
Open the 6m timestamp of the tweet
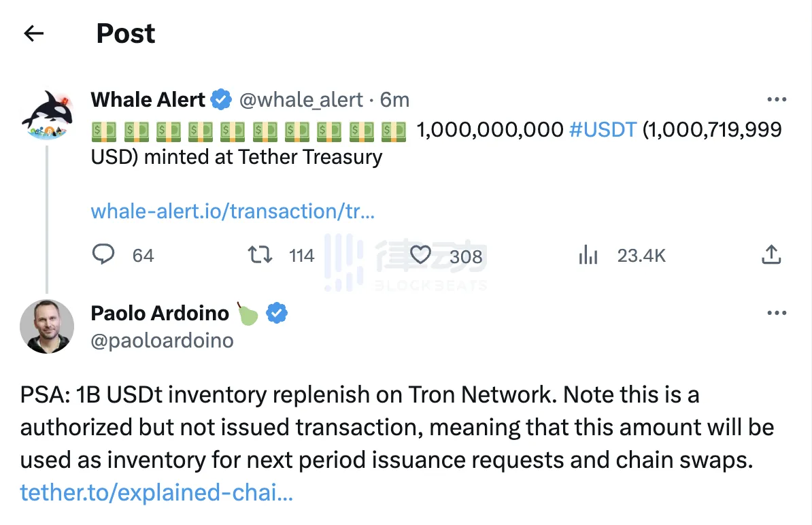394,100
